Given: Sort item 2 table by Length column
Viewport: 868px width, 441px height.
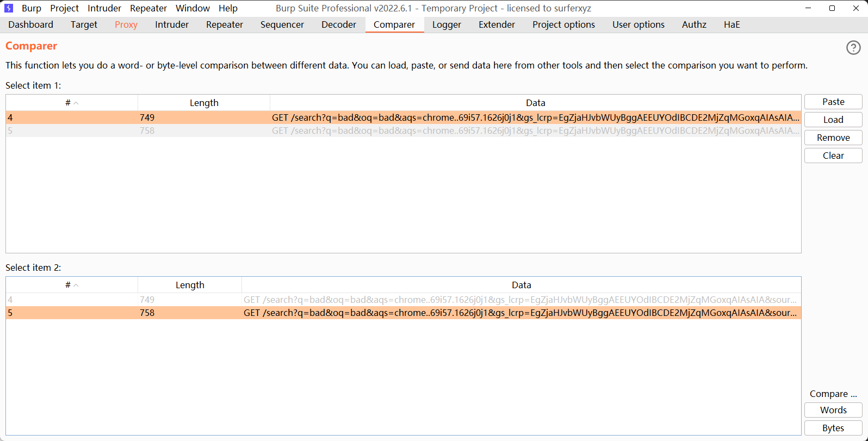Looking at the screenshot, I should 190,285.
